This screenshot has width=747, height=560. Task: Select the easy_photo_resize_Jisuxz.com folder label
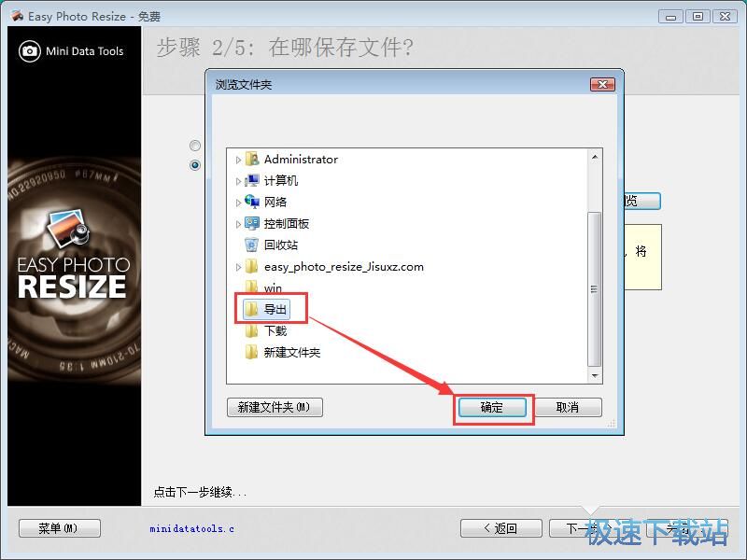click(x=344, y=267)
